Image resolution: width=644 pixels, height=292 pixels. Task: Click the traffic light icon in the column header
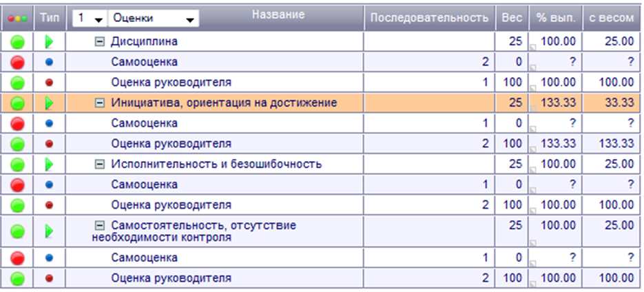click(x=18, y=18)
